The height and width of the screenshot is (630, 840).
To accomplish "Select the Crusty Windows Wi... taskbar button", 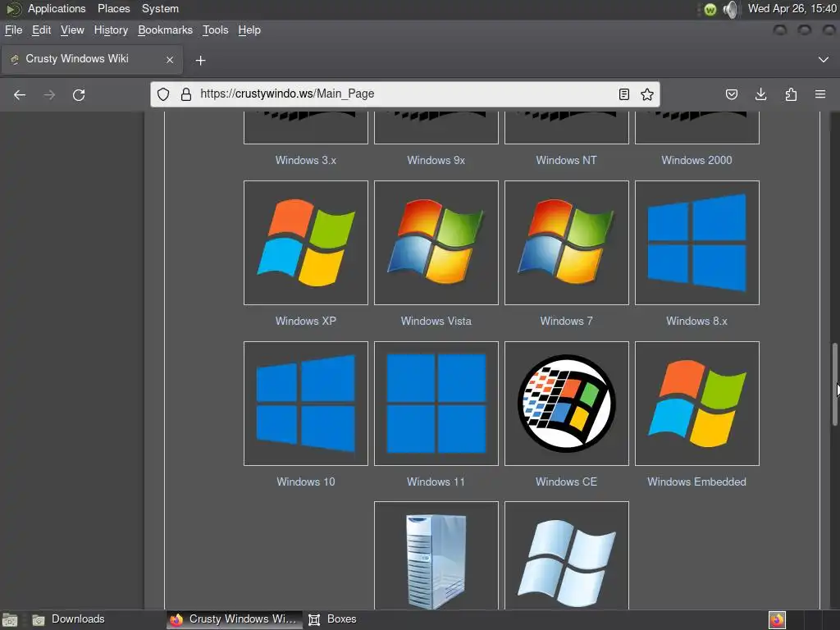I will (x=234, y=619).
